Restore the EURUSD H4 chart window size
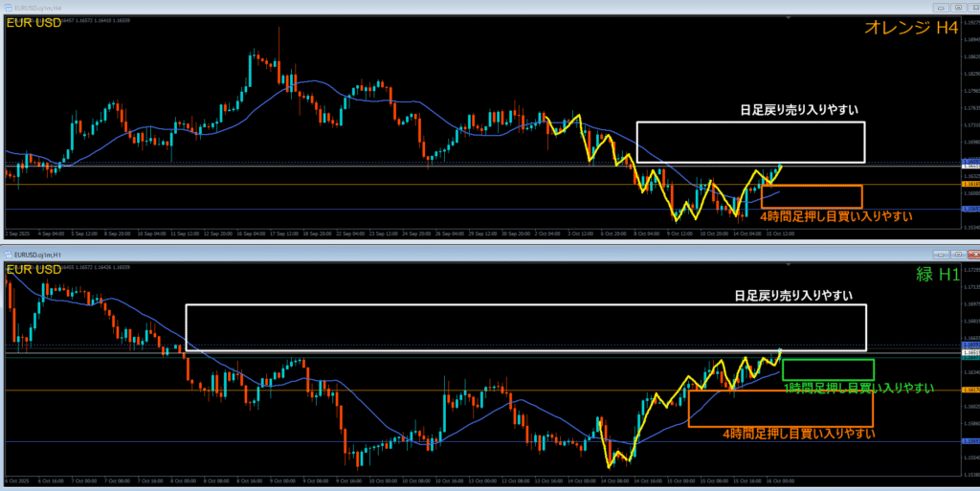The image size is (980, 491). coord(957,8)
